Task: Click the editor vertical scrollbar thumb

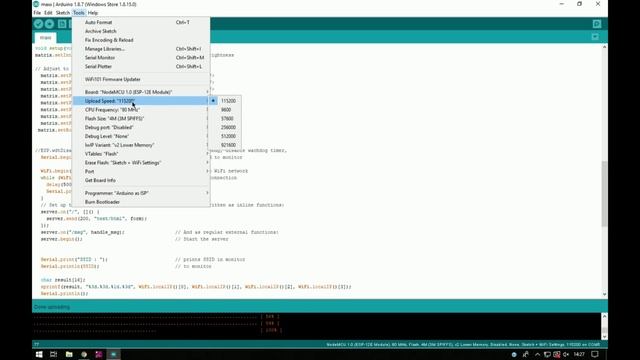Action: pos(604,193)
